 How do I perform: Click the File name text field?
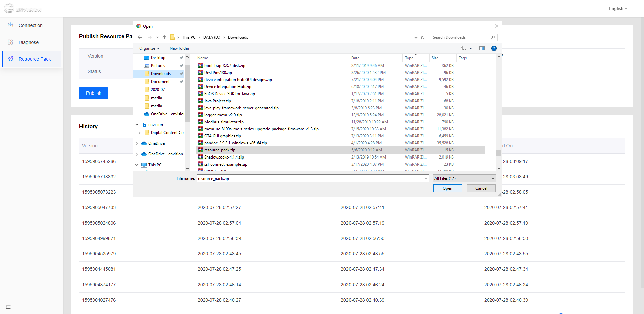click(x=310, y=178)
